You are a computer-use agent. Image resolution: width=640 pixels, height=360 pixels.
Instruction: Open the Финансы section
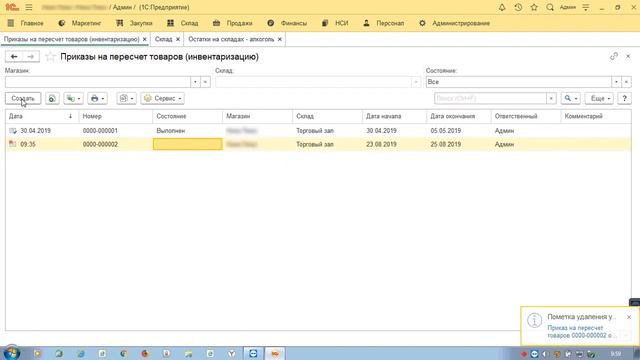(x=287, y=23)
